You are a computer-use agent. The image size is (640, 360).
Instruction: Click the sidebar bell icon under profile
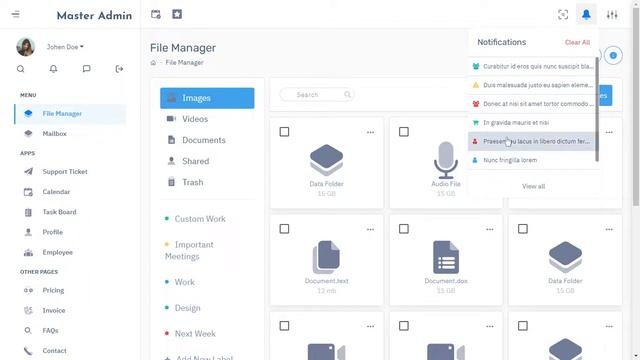click(x=53, y=69)
